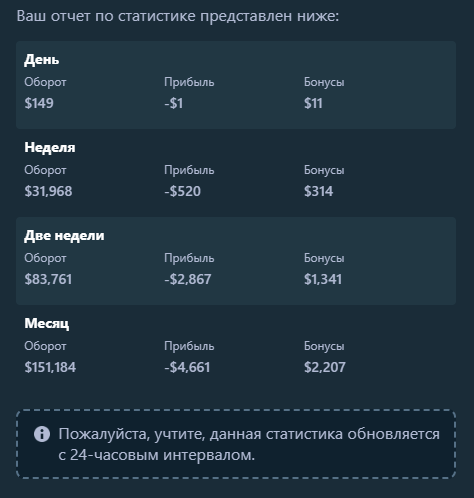
Task: Click the monthly turnover value $151,184
Action: 50,367
